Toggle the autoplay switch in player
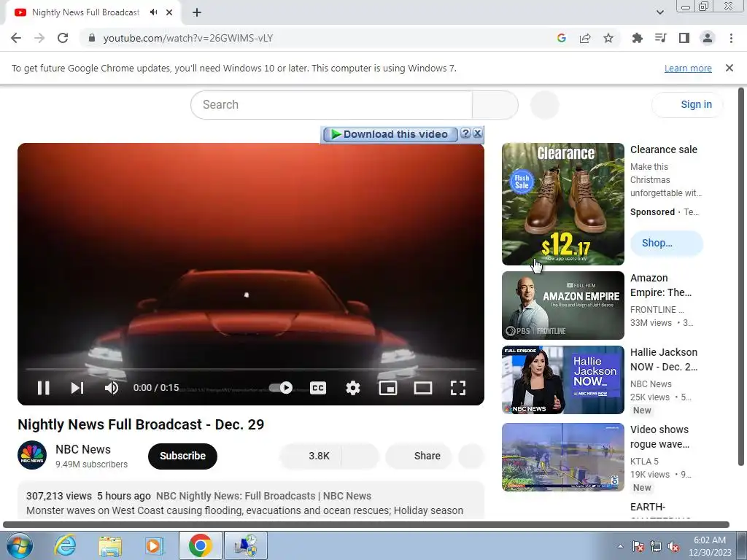Image resolution: width=747 pixels, height=560 pixels. (281, 388)
